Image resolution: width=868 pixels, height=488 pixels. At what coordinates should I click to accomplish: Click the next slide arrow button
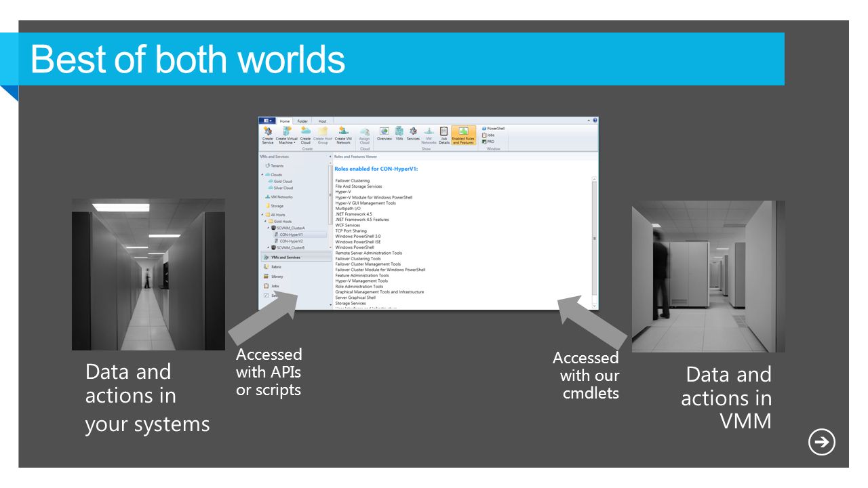pyautogui.click(x=822, y=442)
